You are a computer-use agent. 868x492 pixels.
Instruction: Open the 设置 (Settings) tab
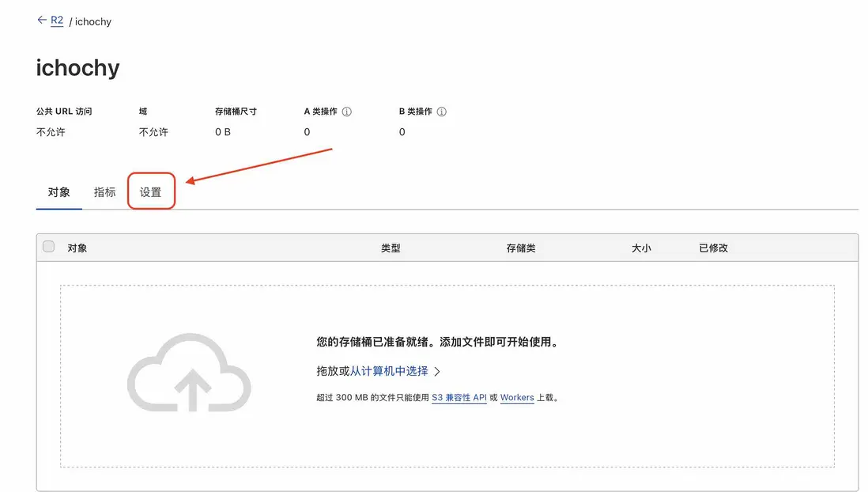click(x=150, y=191)
